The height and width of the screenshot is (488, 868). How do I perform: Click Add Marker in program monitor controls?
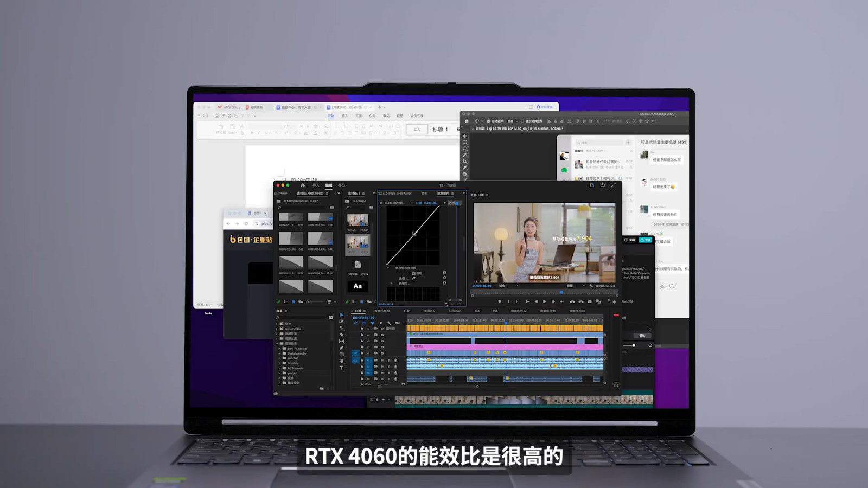pos(499,301)
